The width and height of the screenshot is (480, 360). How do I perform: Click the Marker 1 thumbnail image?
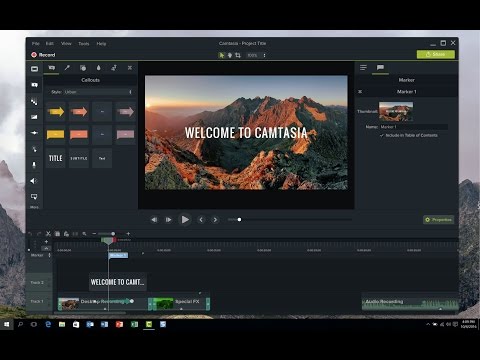(x=396, y=111)
